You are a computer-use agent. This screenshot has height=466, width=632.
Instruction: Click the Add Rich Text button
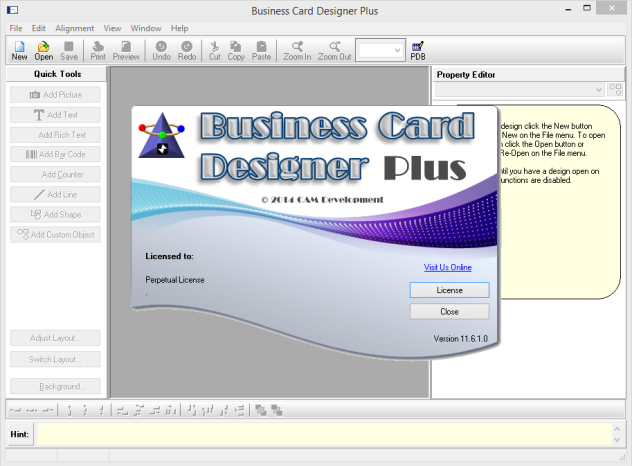click(55, 135)
